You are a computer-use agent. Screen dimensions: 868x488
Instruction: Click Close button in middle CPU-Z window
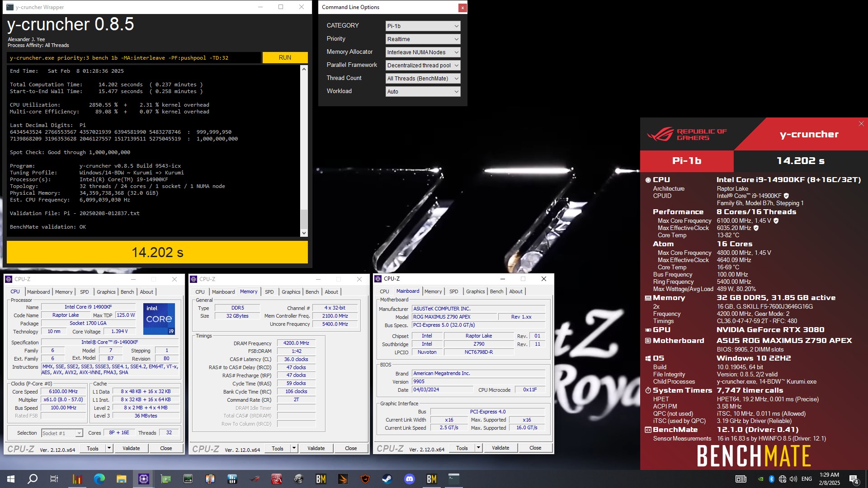point(351,448)
